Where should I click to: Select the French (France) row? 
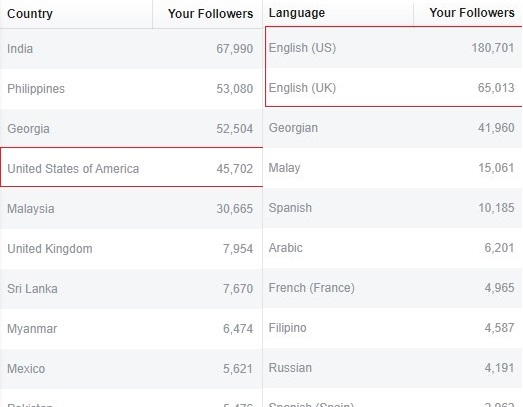[x=393, y=288]
